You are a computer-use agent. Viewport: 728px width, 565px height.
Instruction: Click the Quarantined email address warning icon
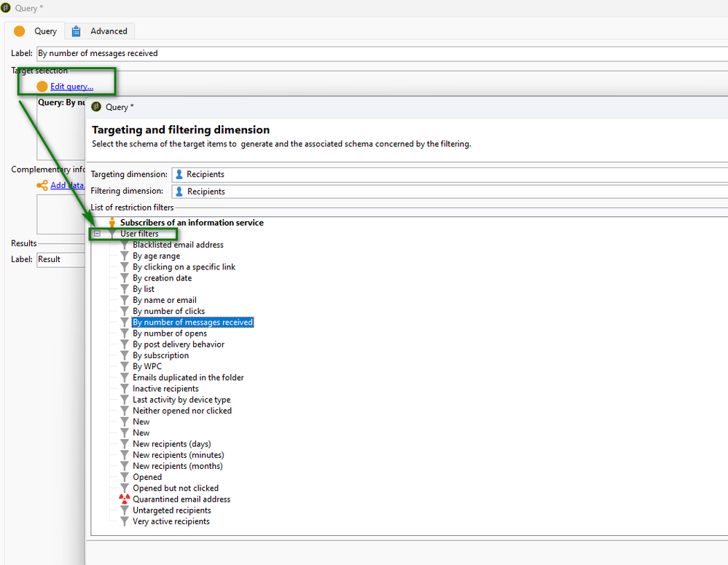click(125, 499)
